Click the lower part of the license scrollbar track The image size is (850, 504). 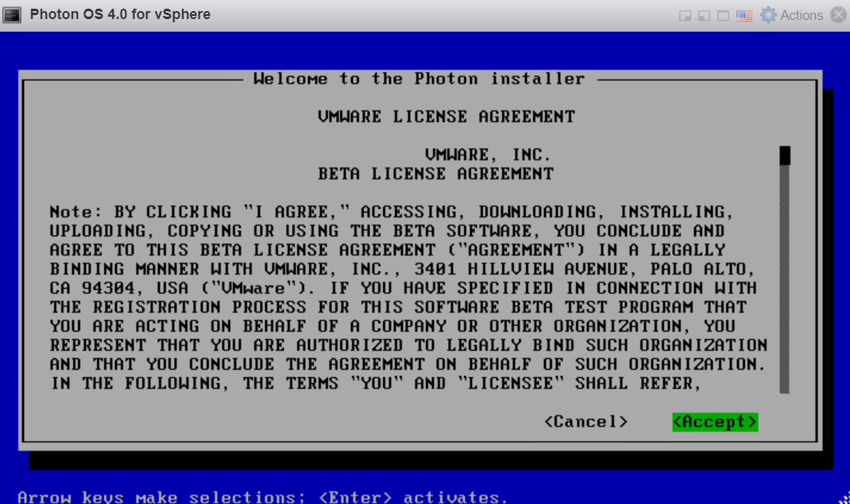[x=785, y=333]
